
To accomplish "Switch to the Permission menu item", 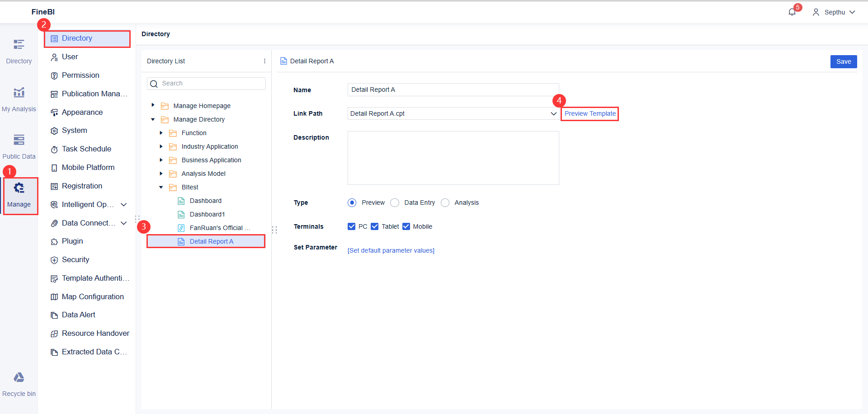I will click(x=80, y=75).
